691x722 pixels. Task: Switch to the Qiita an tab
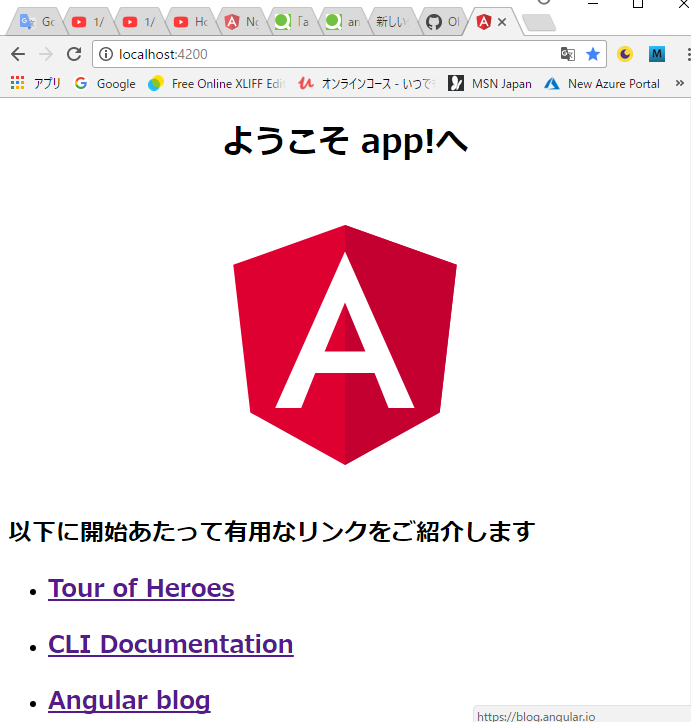click(343, 22)
